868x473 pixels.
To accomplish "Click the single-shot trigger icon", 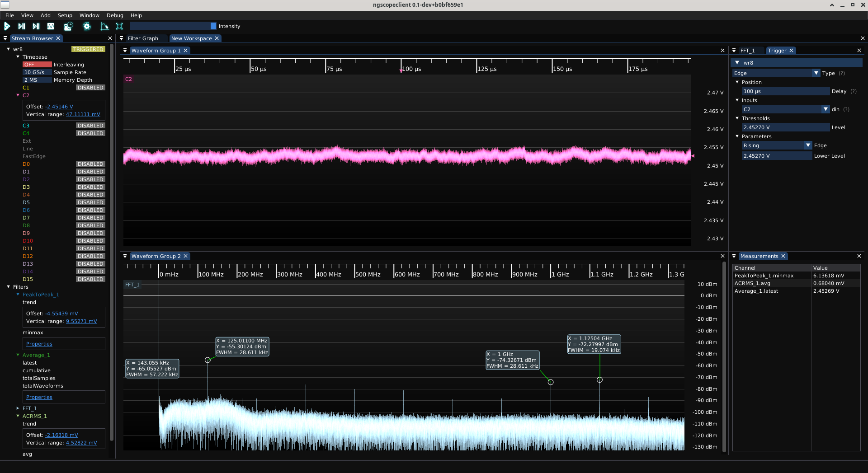I will click(21, 26).
